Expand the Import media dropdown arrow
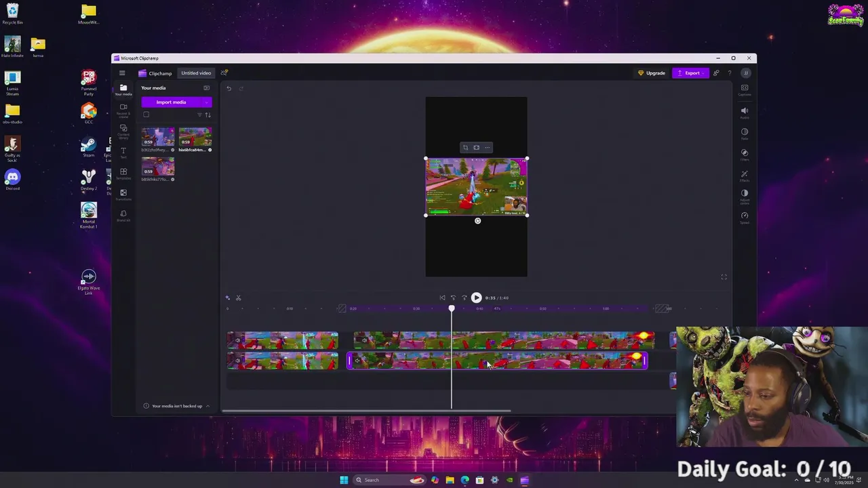 click(206, 102)
